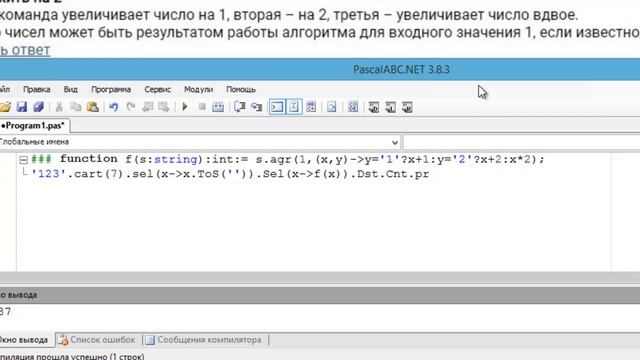640x360 pixels.
Task: Click the word function in code
Action: (x=89, y=159)
